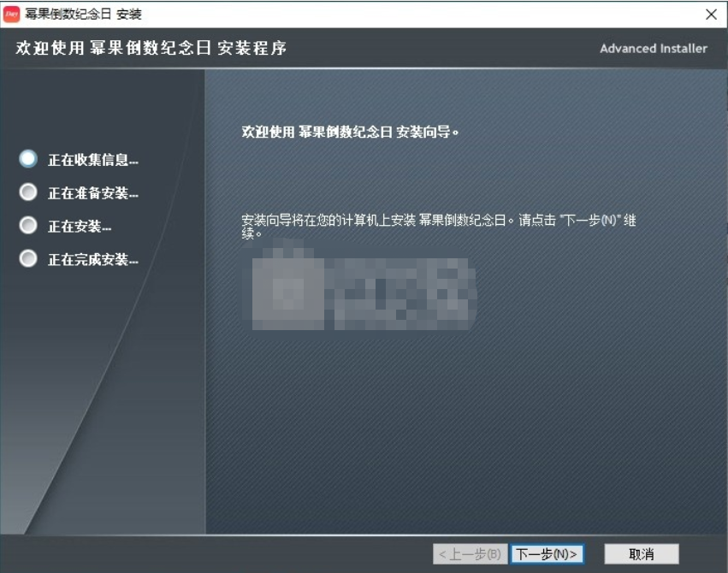The height and width of the screenshot is (573, 728).
Task: Click the 正在完成安装... step label
Action: coord(93,259)
